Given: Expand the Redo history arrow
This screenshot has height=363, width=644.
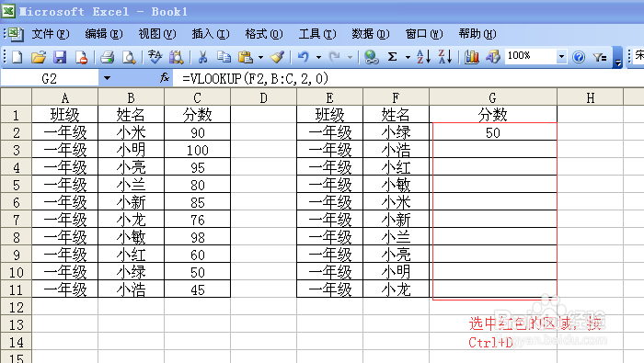Looking at the screenshot, I should click(350, 57).
